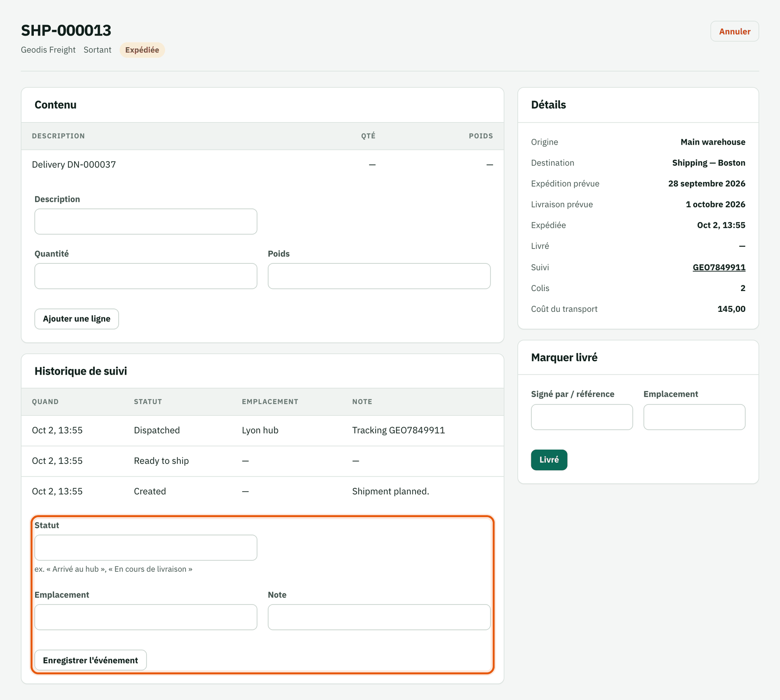Click Oct 2, 13:55 Expédiée value in Détails
Image resolution: width=780 pixels, height=700 pixels.
[x=721, y=225]
